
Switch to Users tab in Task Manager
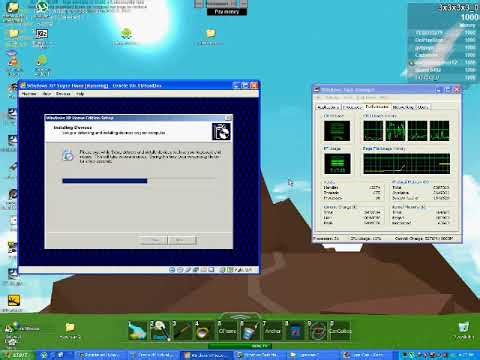pos(423,107)
